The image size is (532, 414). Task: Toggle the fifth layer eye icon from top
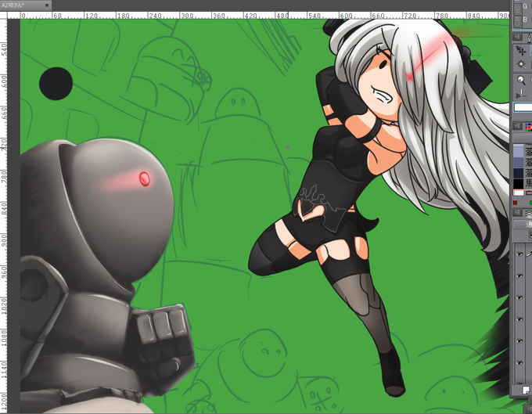point(519,341)
